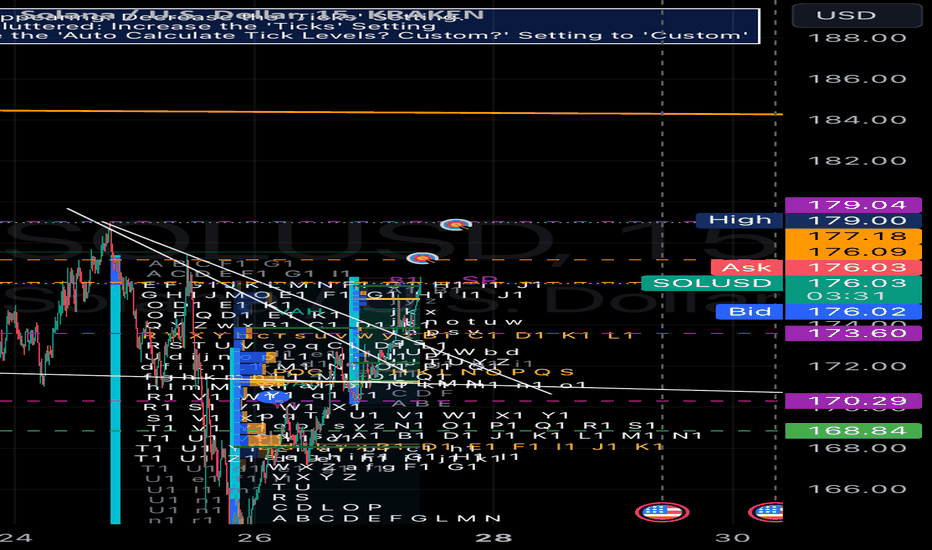Image resolution: width=932 pixels, height=550 pixels.
Task: Select the long white horizontal trendline near 171
Action: tap(391, 383)
